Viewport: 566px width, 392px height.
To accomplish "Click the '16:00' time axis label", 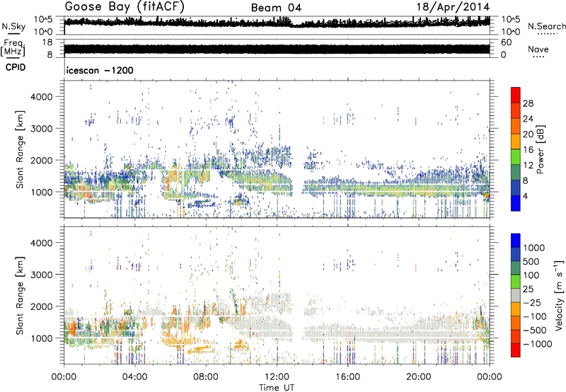I will 347,377.
